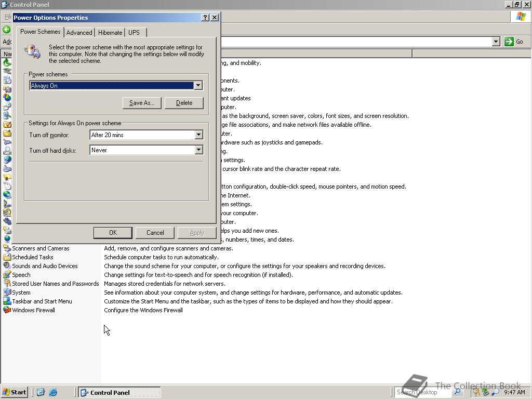Click the Start button
This screenshot has height=399, width=532.
14,393
